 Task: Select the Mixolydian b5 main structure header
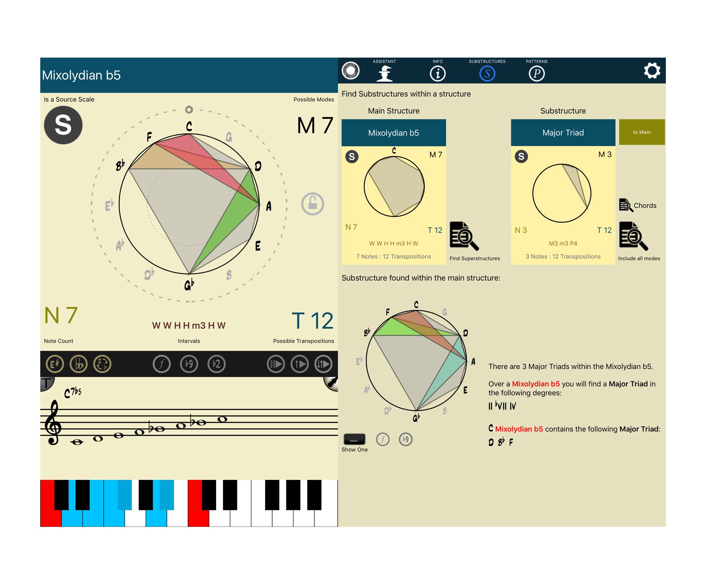tap(394, 133)
